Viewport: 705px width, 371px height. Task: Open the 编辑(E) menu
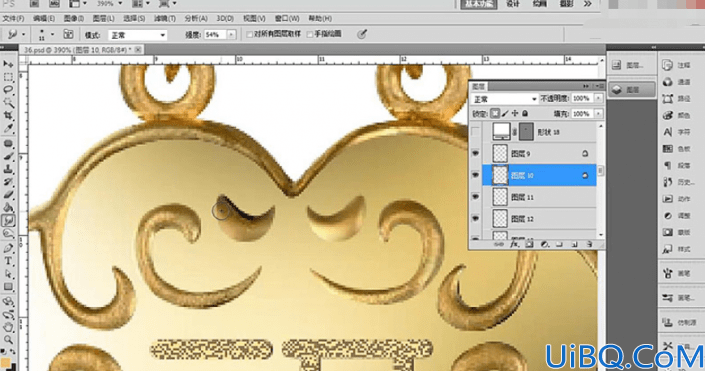(x=44, y=19)
